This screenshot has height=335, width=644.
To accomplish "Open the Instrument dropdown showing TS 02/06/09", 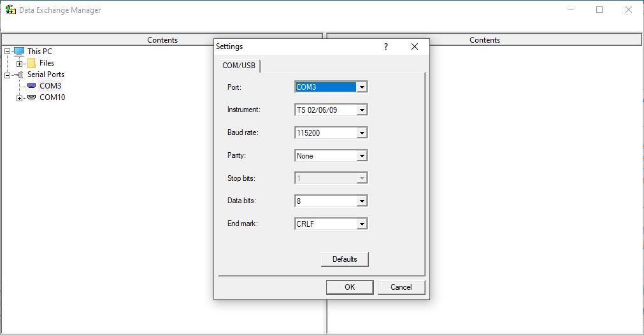I will pyautogui.click(x=362, y=110).
